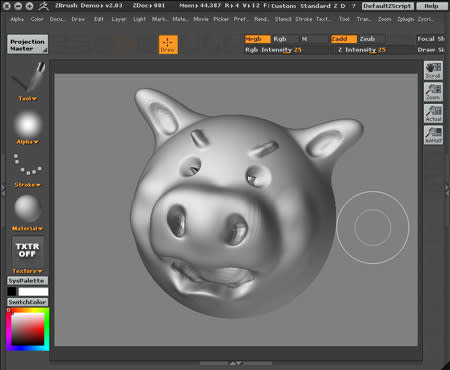Image resolution: width=450 pixels, height=370 pixels.
Task: Click the Actual size icon
Action: tap(433, 113)
